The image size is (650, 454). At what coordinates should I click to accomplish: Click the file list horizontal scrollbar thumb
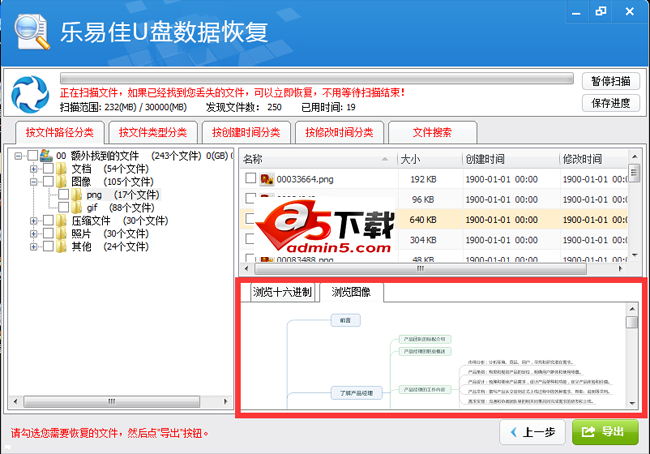[420, 269]
